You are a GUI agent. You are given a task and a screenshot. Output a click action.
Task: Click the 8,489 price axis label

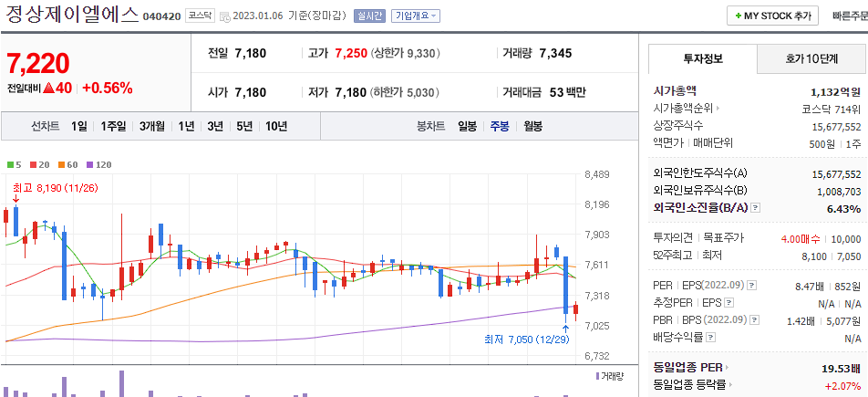coord(596,175)
